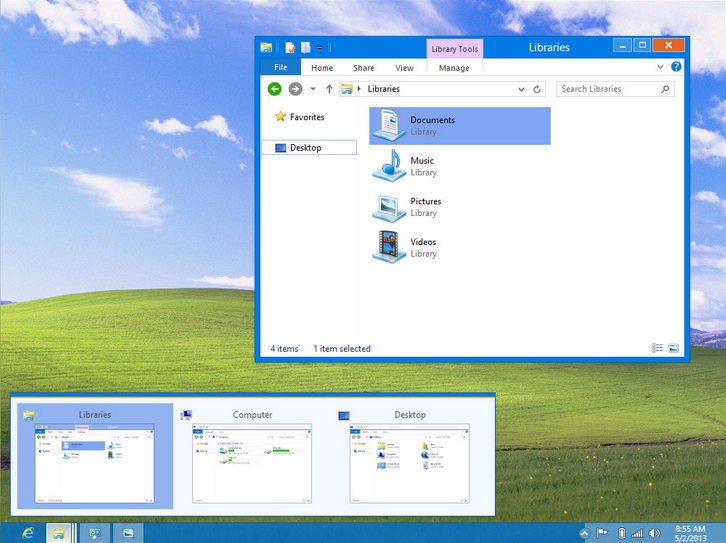Image resolution: width=726 pixels, height=543 pixels.
Task: Open Help with the question mark icon
Action: point(676,67)
